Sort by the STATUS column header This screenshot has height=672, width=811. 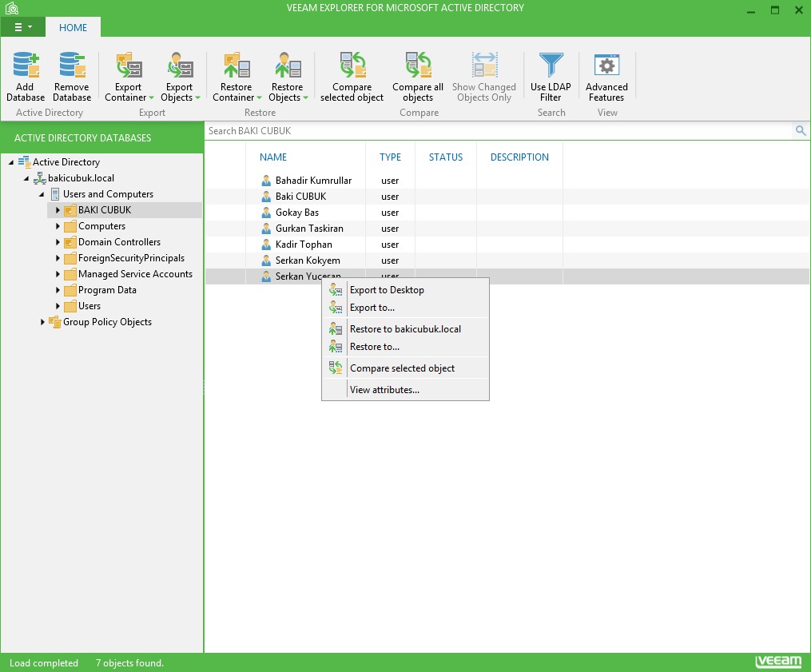(x=446, y=157)
